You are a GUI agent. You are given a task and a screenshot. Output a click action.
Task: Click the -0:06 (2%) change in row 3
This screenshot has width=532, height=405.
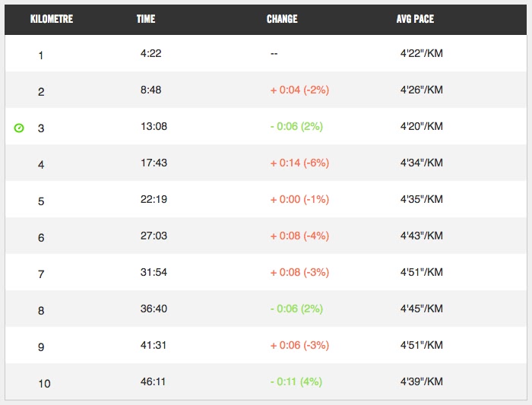[x=296, y=126]
